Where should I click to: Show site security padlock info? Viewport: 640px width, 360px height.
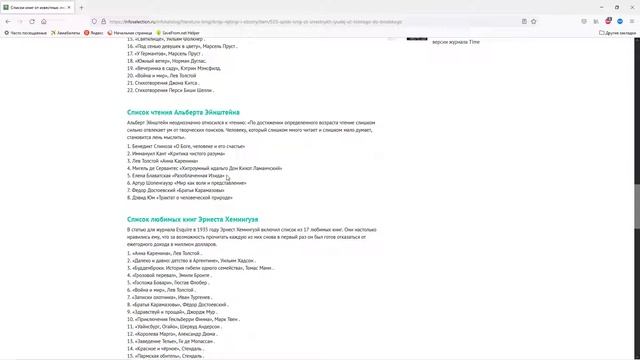(x=103, y=22)
